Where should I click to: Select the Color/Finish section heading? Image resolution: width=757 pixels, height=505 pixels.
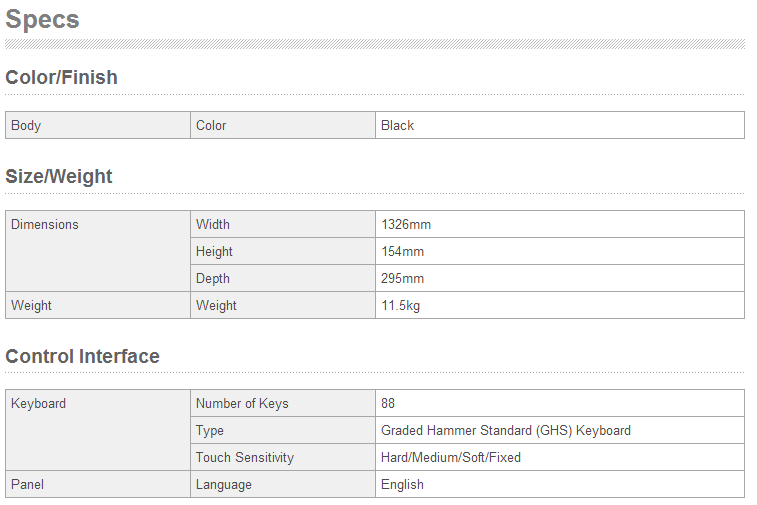coord(61,77)
